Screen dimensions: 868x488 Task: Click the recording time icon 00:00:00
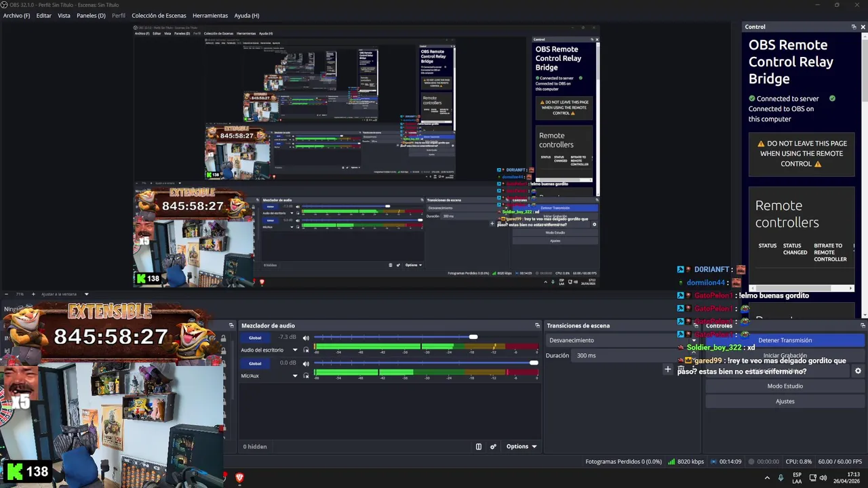[751, 462]
